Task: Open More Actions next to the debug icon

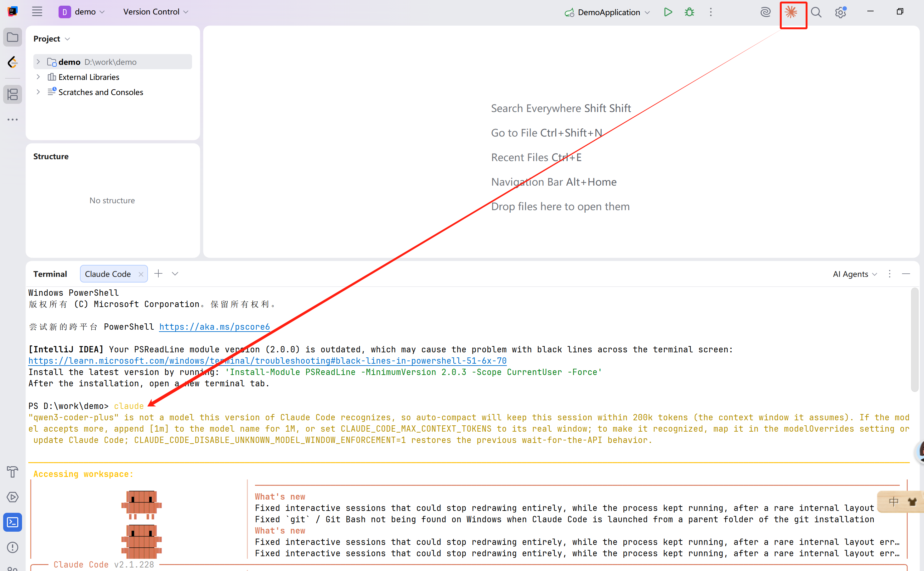Action: coord(711,12)
